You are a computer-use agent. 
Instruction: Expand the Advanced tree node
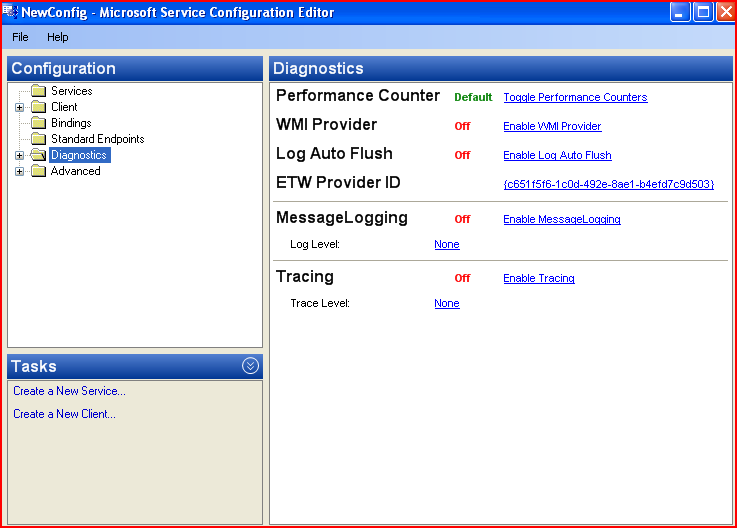[x=19, y=171]
